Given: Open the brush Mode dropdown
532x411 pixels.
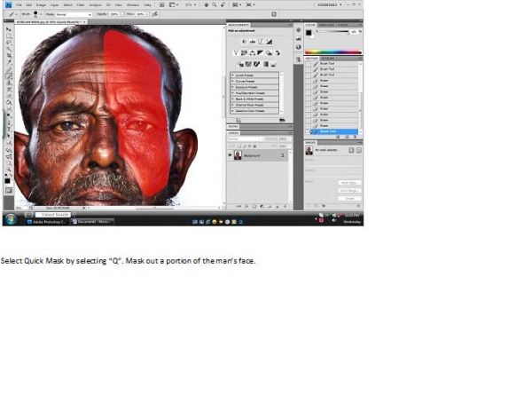Looking at the screenshot, I should tap(74, 14).
